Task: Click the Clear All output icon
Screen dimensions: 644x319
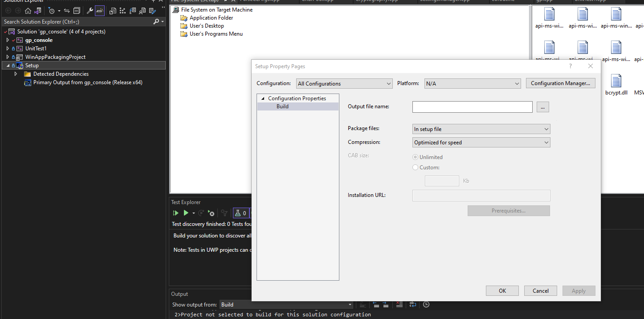Action: click(399, 305)
